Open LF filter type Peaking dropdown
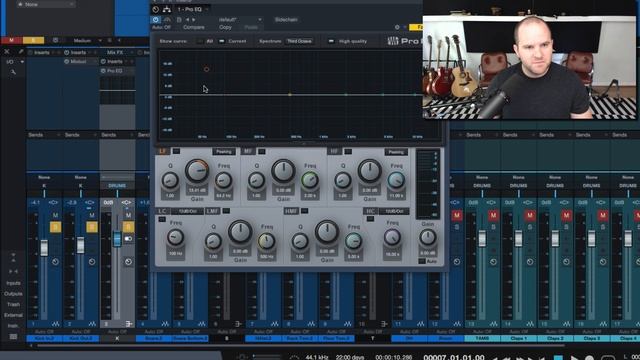 pos(224,151)
